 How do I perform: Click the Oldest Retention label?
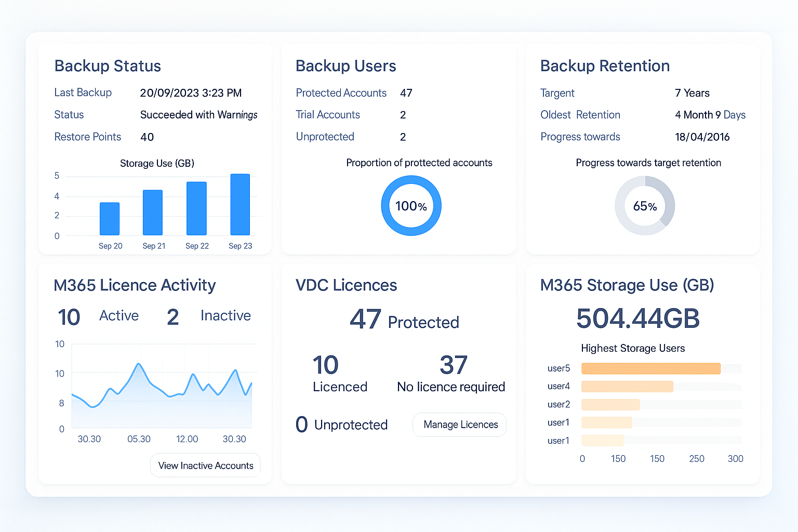click(580, 115)
